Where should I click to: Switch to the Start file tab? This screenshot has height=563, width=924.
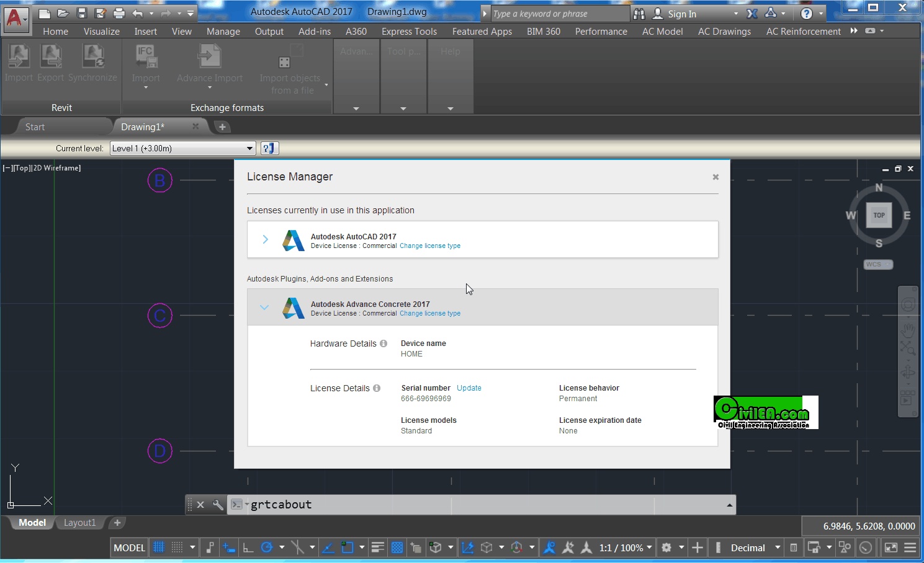35,126
